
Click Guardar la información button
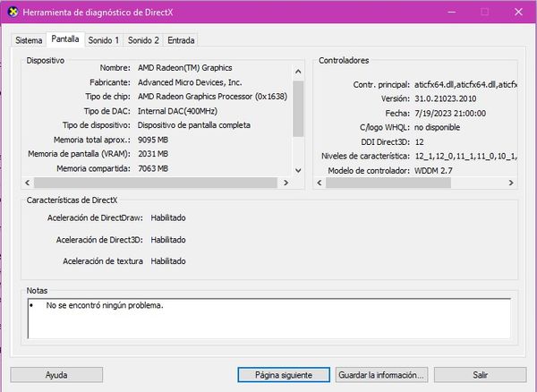pos(381,375)
